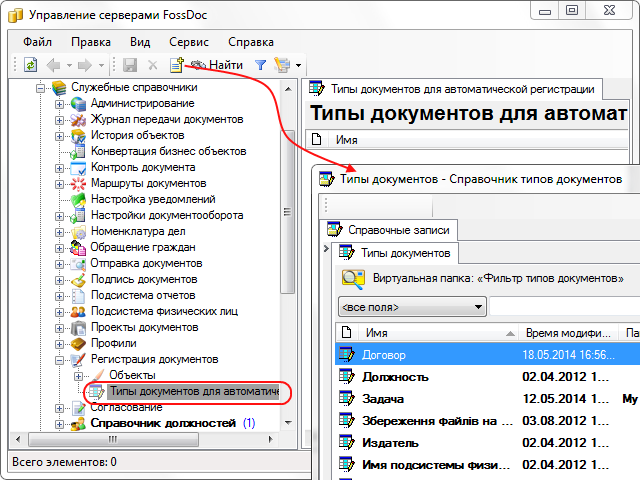Viewport: 640px width, 480px height.
Task: Sort by Время модифи... column header
Action: (x=568, y=333)
